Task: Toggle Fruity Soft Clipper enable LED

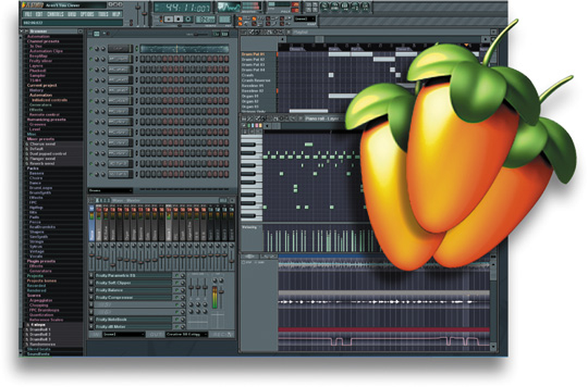Action: 176,283
